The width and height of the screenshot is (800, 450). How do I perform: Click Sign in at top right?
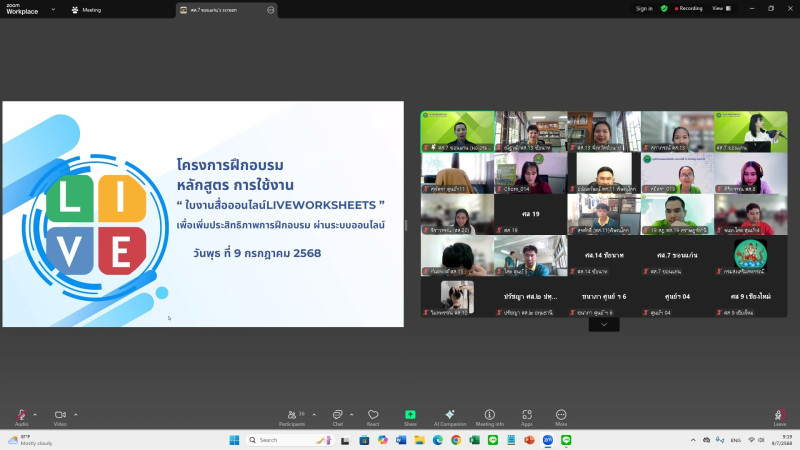[x=644, y=9]
